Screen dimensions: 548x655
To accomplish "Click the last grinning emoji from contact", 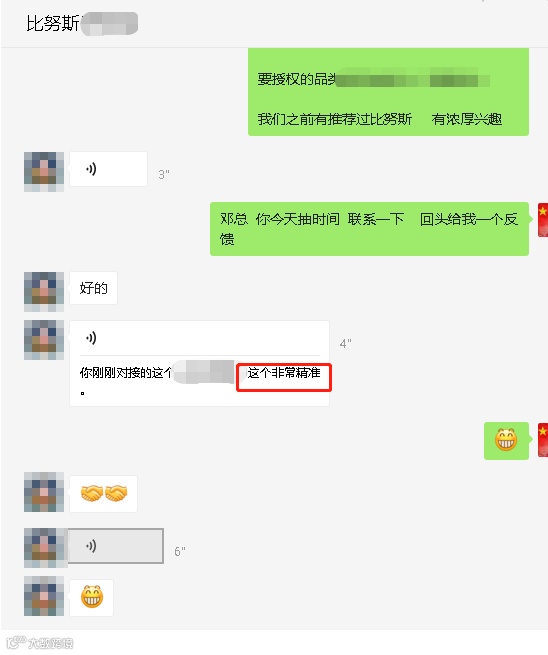I will point(91,597).
